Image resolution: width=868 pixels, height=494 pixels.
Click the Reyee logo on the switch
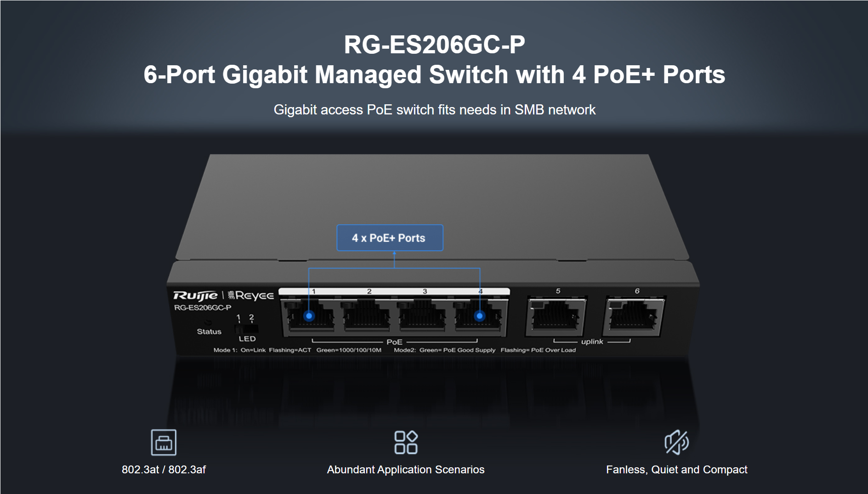[251, 295]
